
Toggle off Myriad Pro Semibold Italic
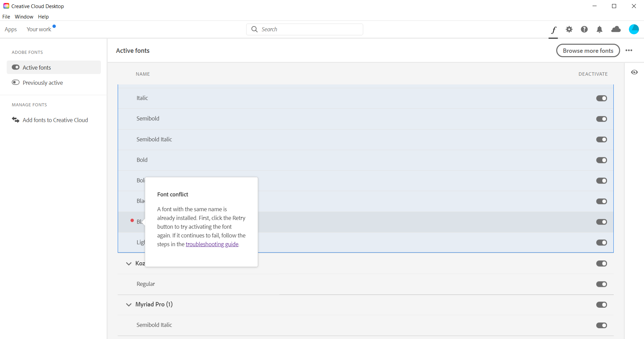[x=601, y=325]
